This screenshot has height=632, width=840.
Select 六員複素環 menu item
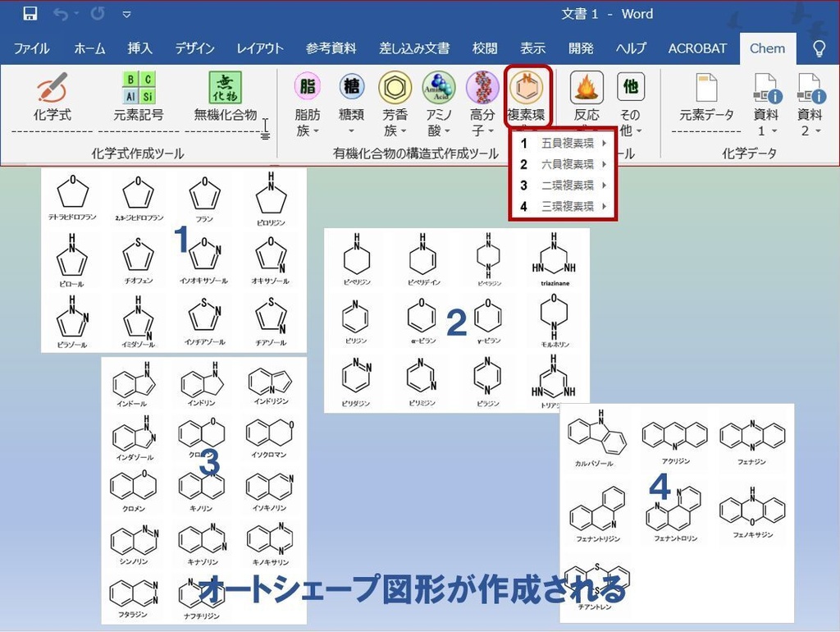click(563, 164)
